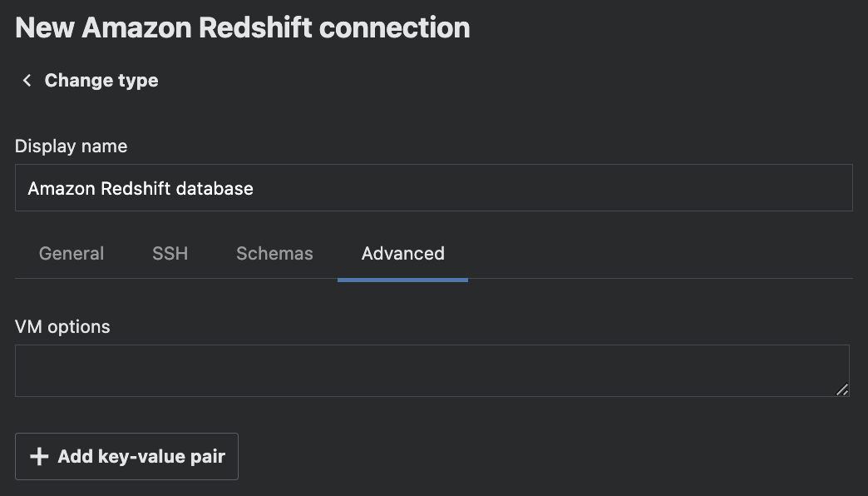Click the plus symbol inside the bottom button
This screenshot has width=868, height=496.
(38, 456)
